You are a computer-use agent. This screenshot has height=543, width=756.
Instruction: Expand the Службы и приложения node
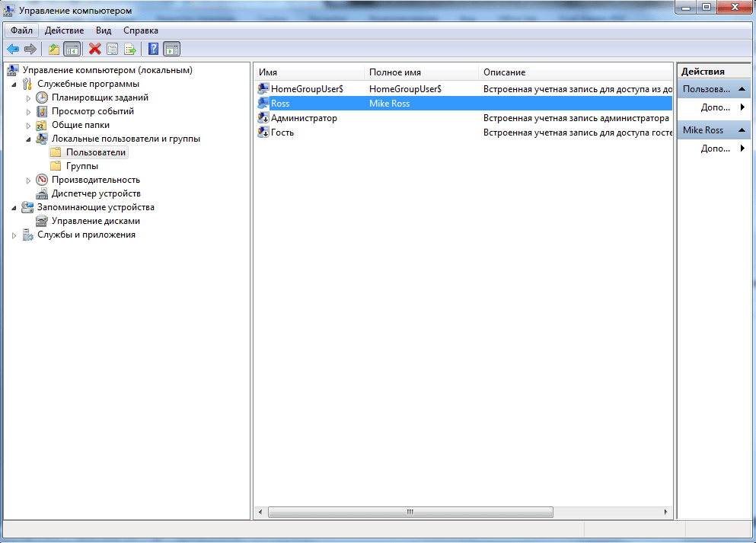[x=14, y=235]
